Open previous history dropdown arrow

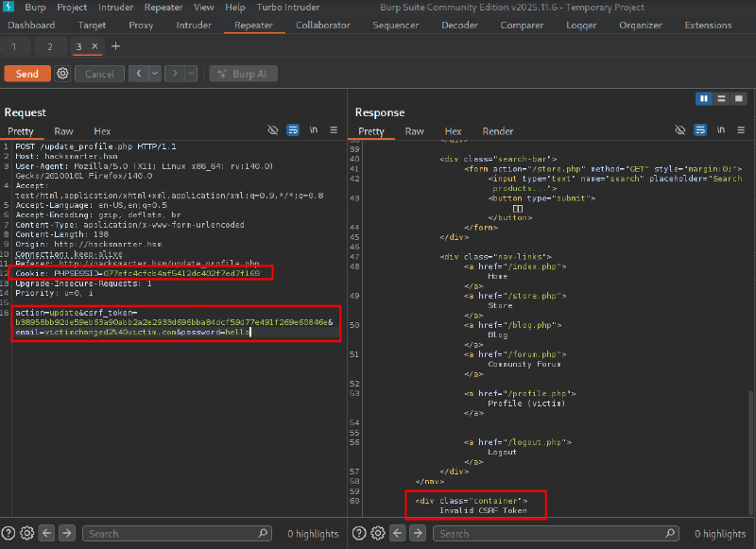[155, 74]
